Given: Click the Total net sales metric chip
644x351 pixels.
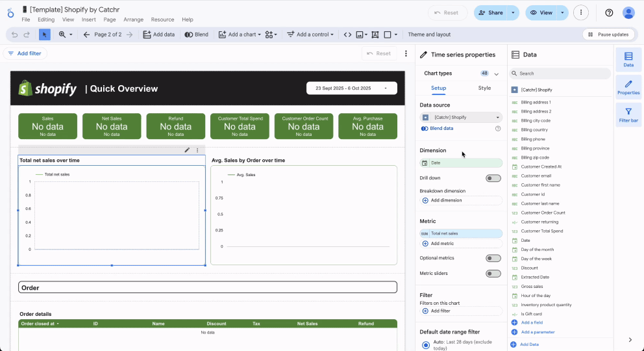Looking at the screenshot, I should 461,233.
